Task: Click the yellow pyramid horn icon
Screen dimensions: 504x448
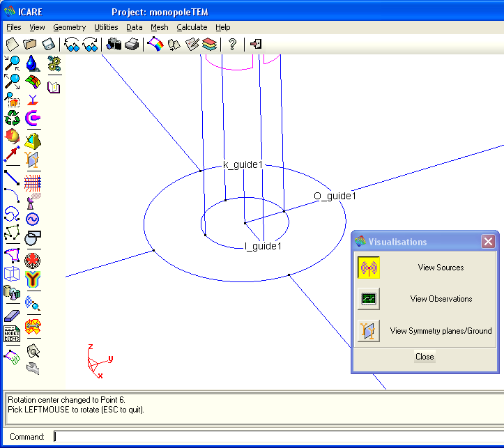Action: pos(33,141)
